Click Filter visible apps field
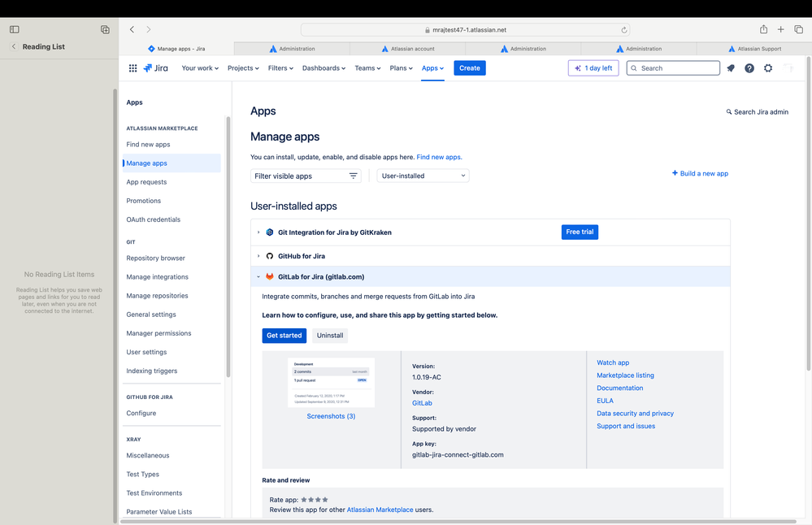 tap(306, 176)
